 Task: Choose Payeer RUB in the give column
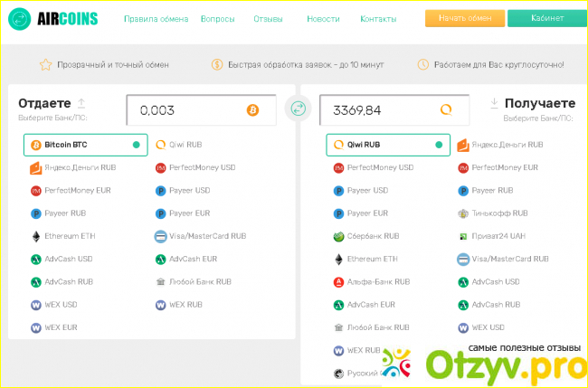(62, 213)
